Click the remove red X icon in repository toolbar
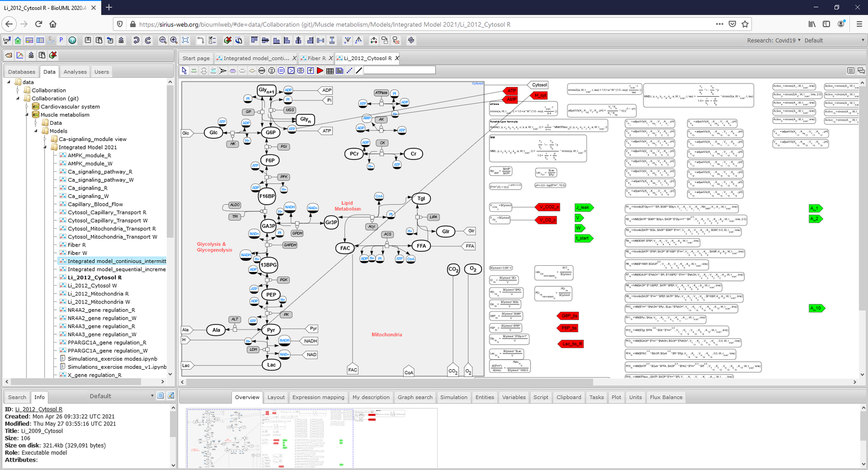 [53, 55]
